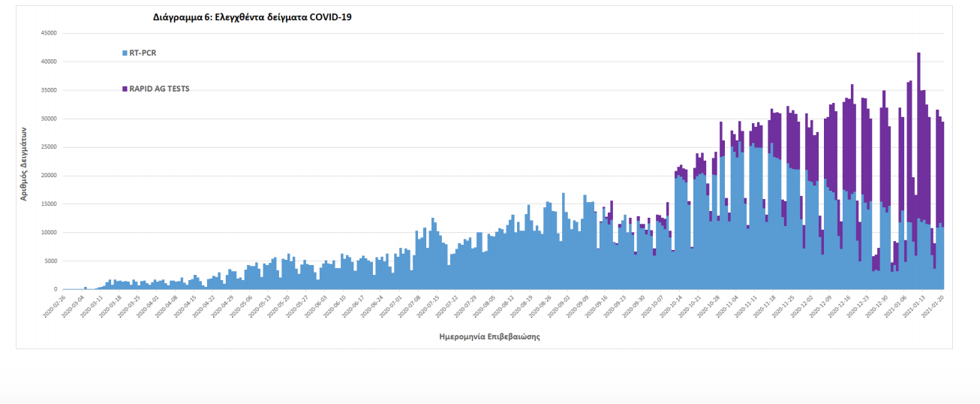Click the purple RAPID AG TESTS legend swatch

[x=125, y=89]
